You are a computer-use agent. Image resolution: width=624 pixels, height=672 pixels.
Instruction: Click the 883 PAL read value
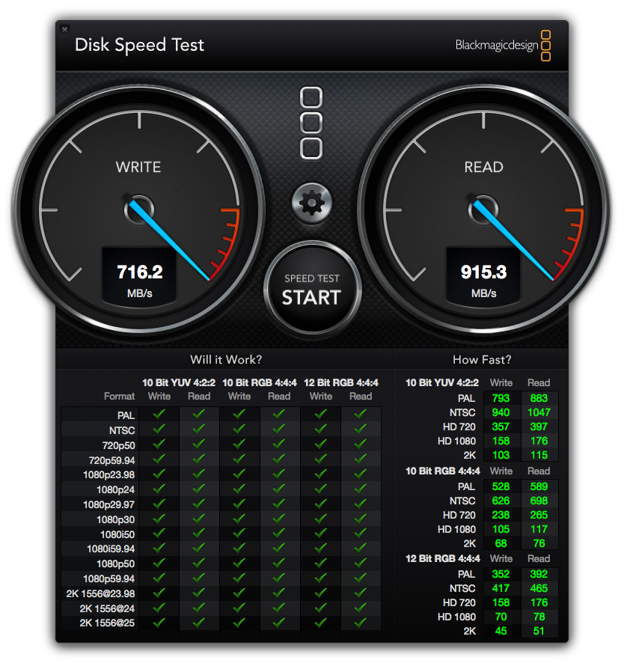(539, 398)
